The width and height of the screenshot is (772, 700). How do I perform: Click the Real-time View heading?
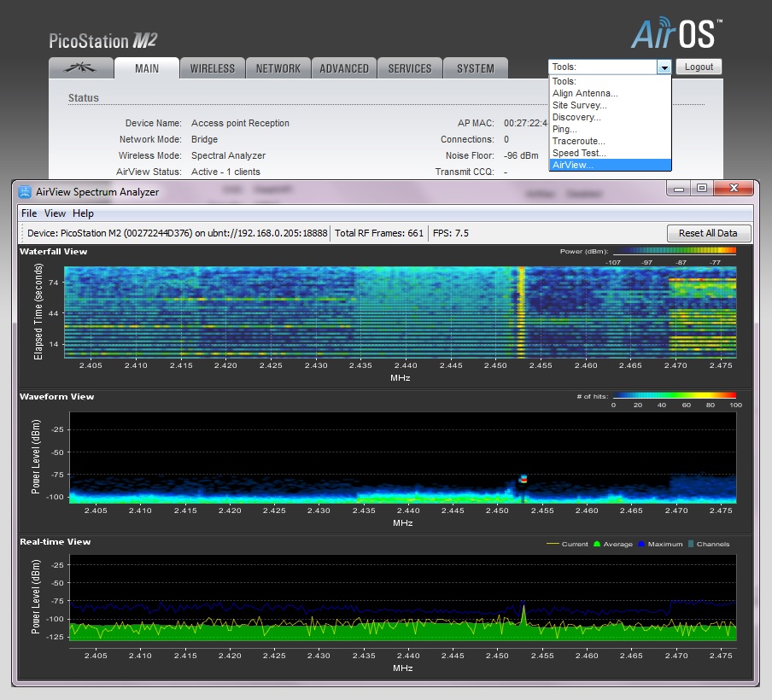56,542
